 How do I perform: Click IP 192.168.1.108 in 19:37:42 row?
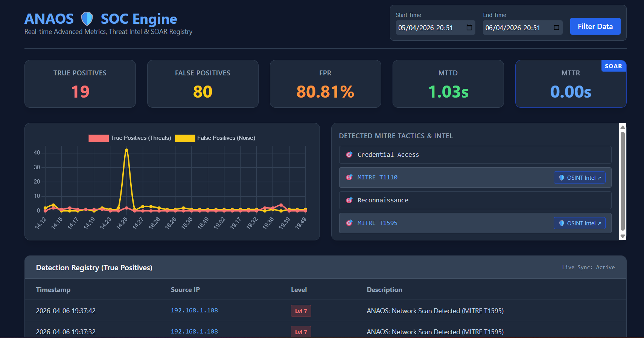[x=194, y=310]
